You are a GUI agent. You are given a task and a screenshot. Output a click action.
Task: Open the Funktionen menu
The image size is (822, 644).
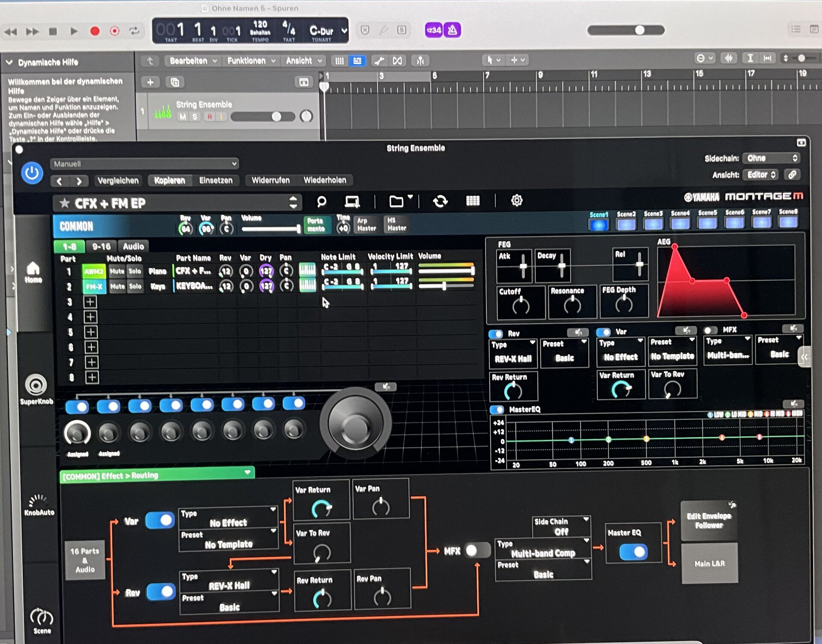pos(251,61)
